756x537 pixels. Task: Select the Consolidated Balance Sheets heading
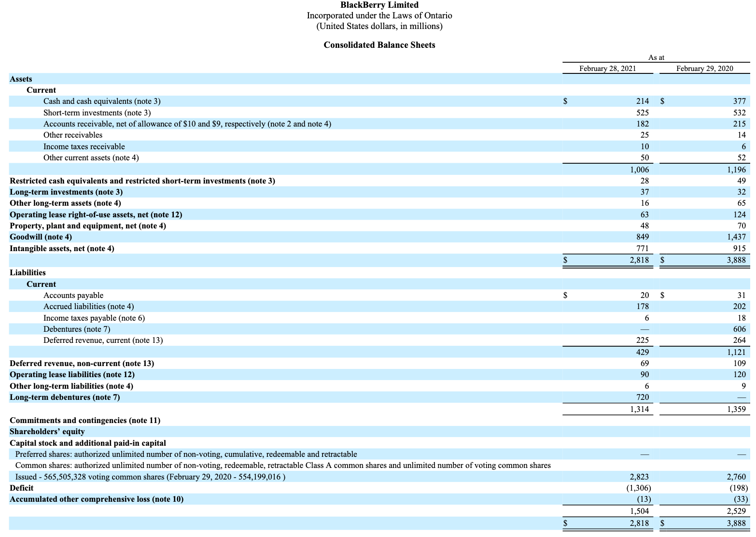pos(379,45)
